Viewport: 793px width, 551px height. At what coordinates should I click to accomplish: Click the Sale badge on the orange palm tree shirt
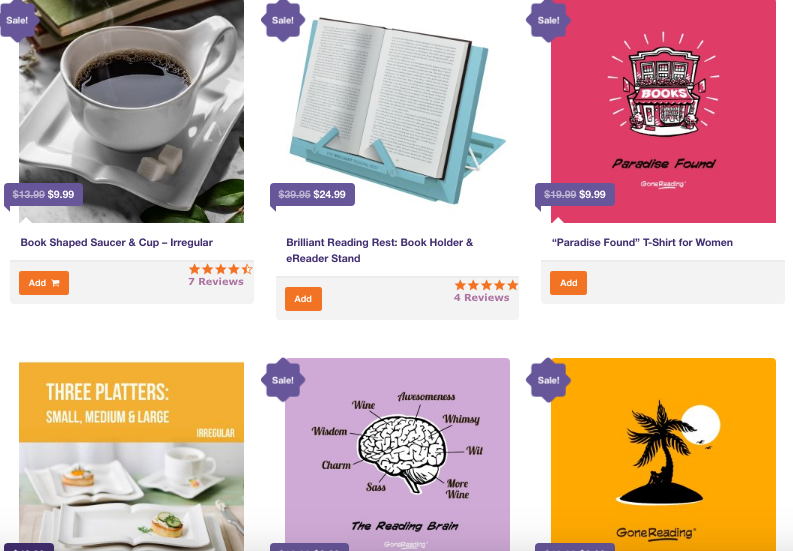[548, 380]
